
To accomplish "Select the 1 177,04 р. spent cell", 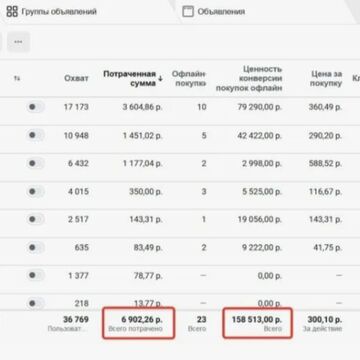I will pos(142,164).
